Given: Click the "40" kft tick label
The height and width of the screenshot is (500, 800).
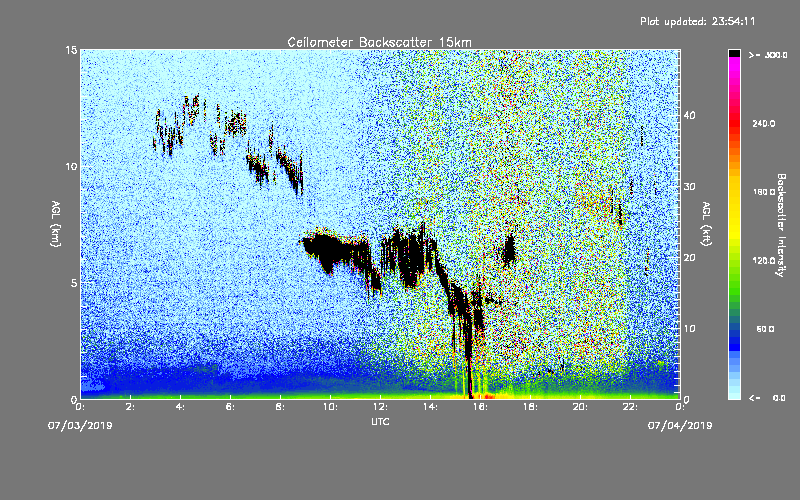Looking at the screenshot, I should 689,115.
